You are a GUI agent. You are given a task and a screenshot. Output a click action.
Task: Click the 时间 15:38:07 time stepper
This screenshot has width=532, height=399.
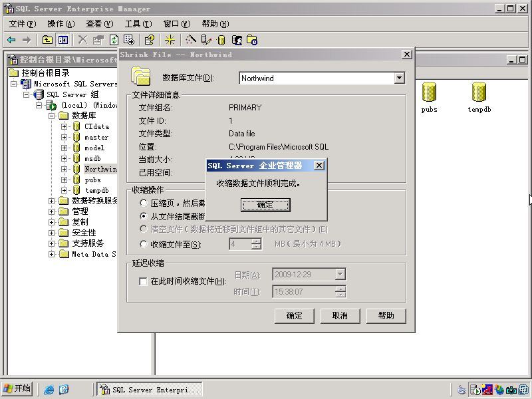coord(340,291)
